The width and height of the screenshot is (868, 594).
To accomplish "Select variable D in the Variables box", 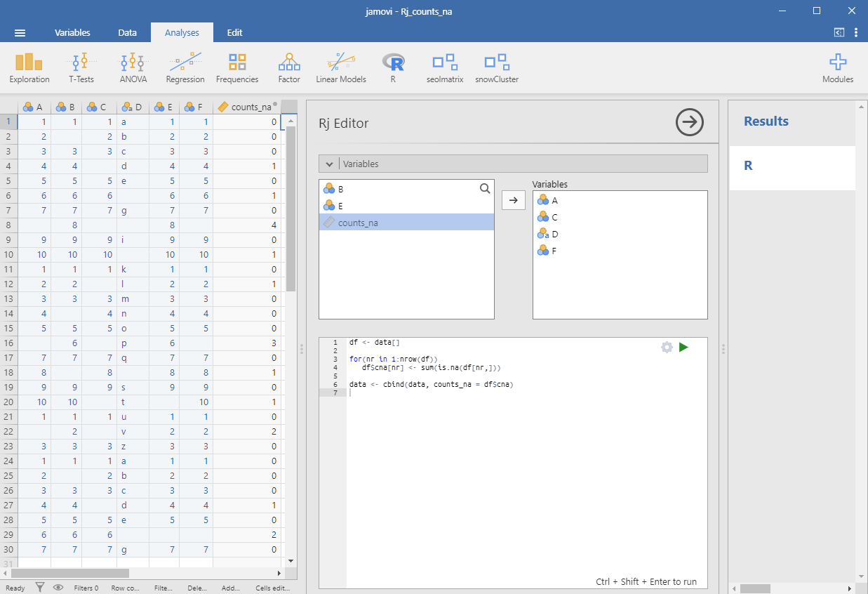I will click(x=620, y=234).
